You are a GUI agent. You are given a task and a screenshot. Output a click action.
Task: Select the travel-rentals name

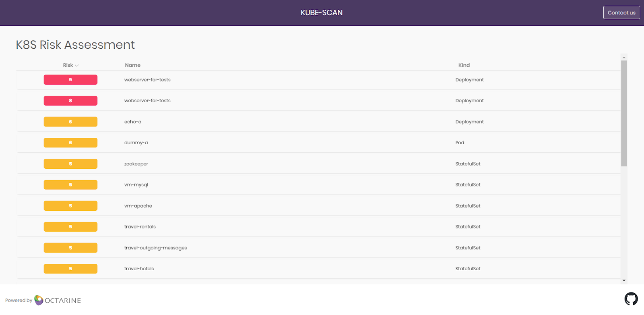click(x=140, y=227)
